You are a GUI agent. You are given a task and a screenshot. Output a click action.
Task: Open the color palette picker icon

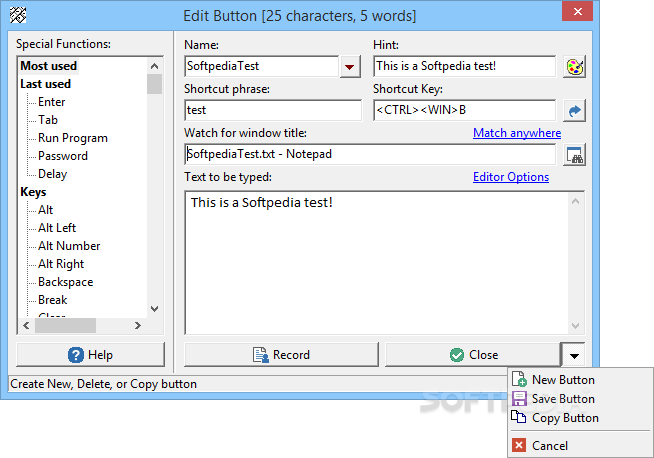click(x=574, y=66)
